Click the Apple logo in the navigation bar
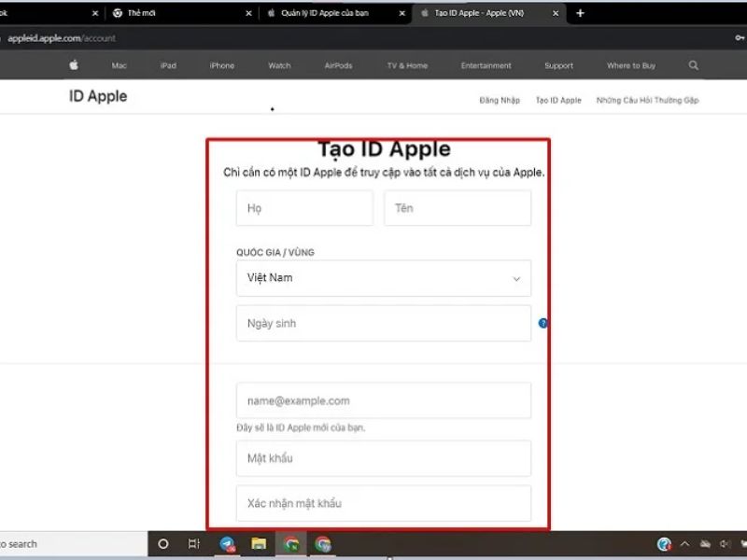This screenshot has width=747, height=560. 74,65
